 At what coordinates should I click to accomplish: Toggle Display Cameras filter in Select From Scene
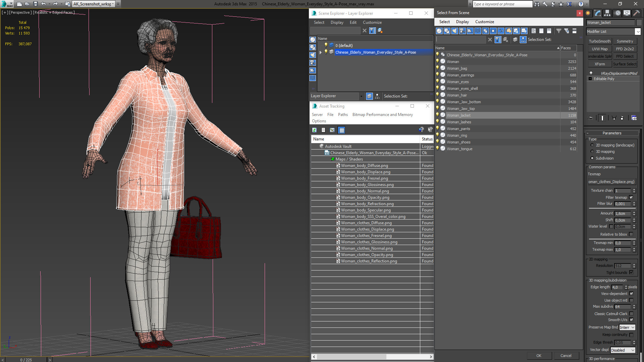(x=462, y=31)
